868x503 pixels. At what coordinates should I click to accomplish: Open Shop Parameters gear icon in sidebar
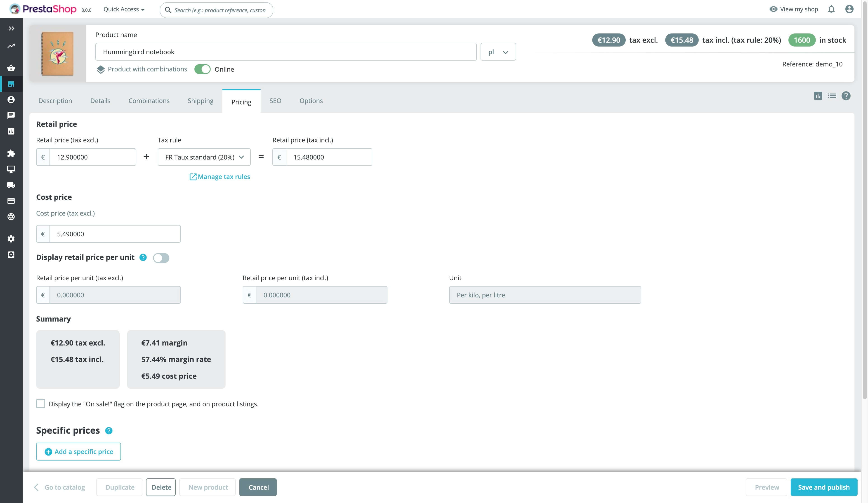[11, 239]
